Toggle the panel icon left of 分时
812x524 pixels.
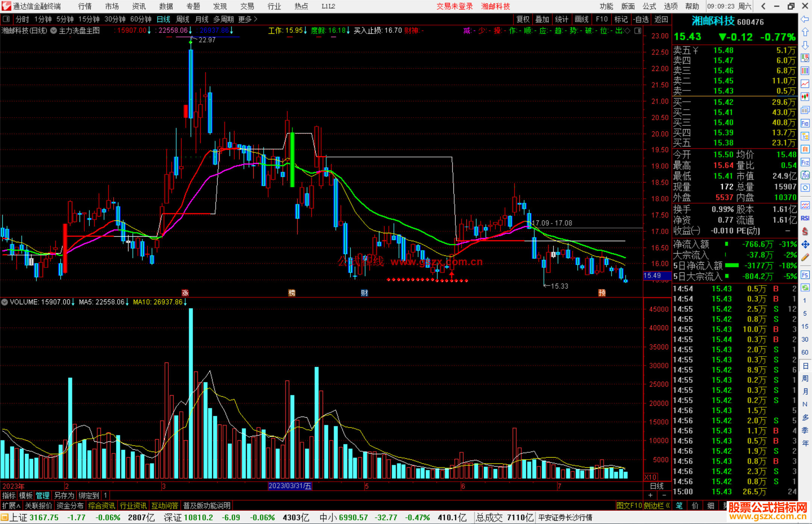click(6, 19)
